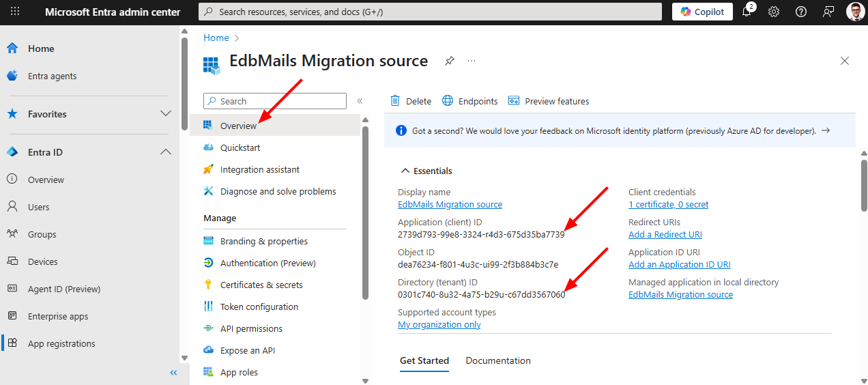Collapse the resource menu with double chevron
Screen dimensions: 868x385
point(360,101)
